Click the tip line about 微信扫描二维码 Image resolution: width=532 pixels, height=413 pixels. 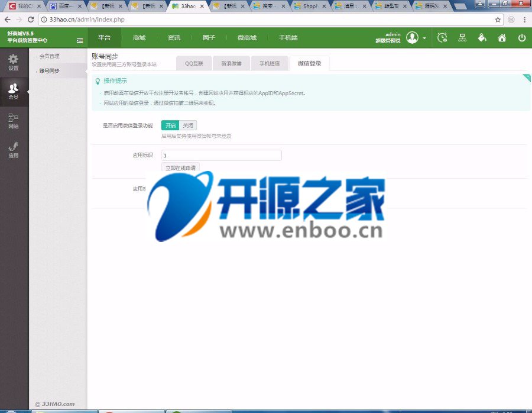point(160,103)
